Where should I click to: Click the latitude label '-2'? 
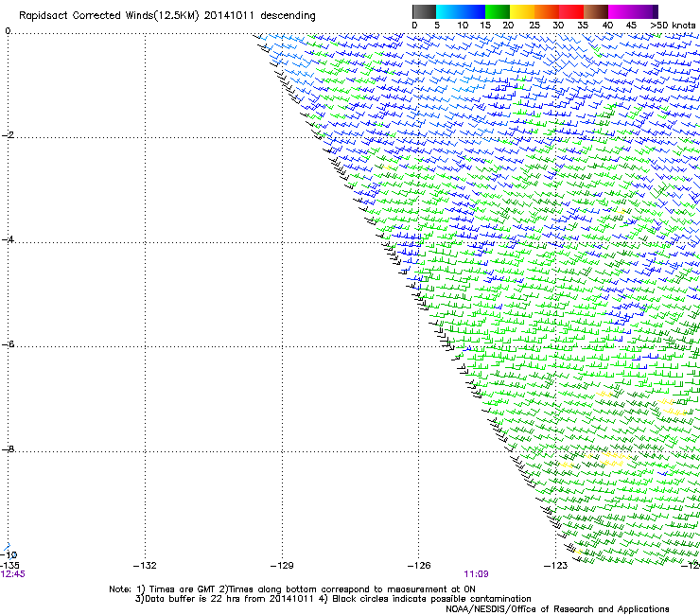[8, 135]
